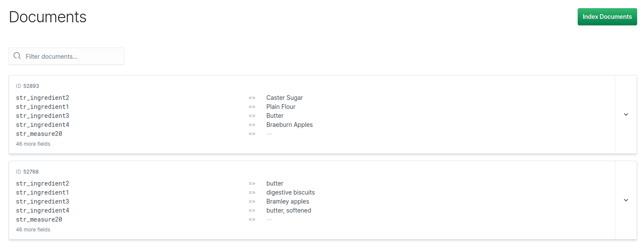Viewport: 644px width, 249px height.
Task: Select the Braeburn Apples field value
Action: point(290,124)
